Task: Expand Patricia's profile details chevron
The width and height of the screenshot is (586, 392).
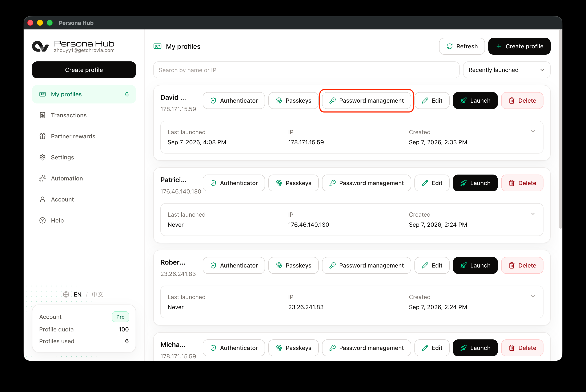Action: click(x=533, y=214)
